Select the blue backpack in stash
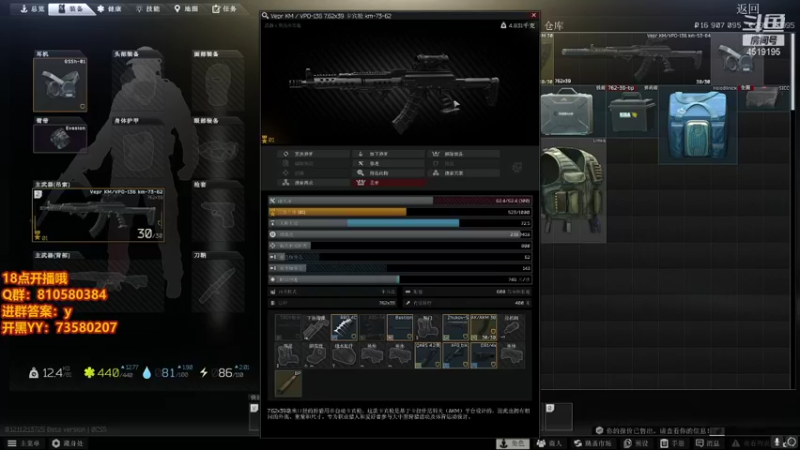Screen dimensions: 800x450 coord(697,125)
